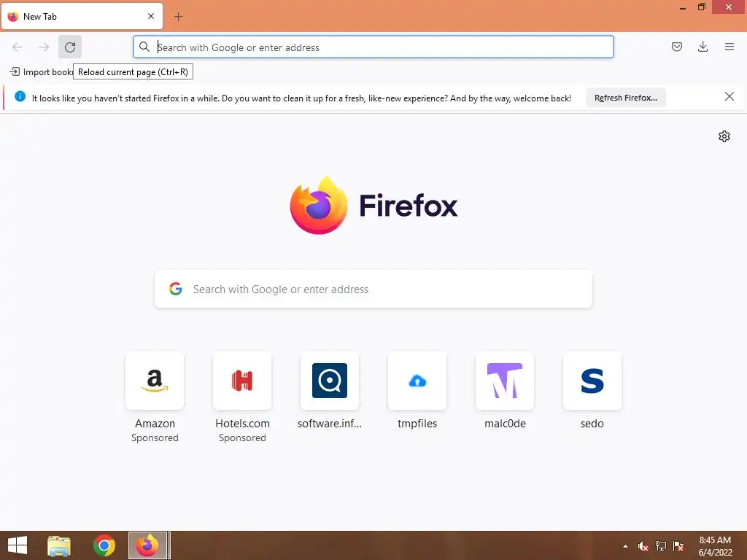Click the address bar field
This screenshot has height=560, width=747.
tap(373, 47)
